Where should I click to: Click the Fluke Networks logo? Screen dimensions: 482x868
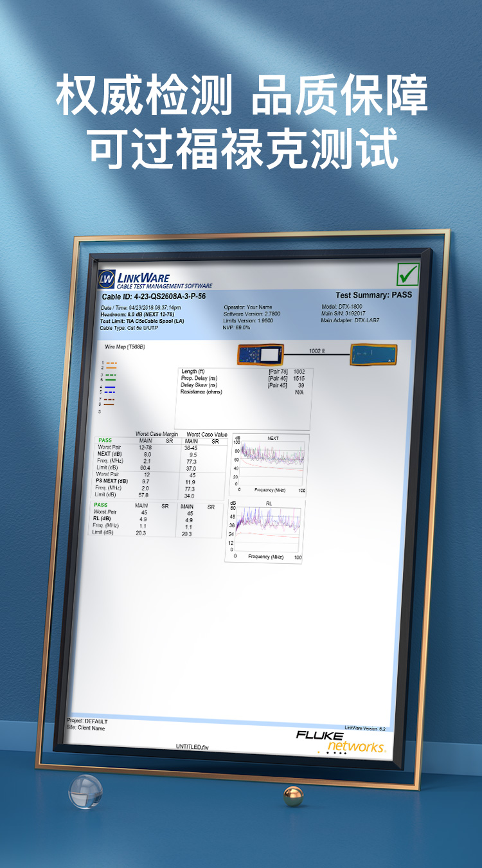(x=341, y=741)
